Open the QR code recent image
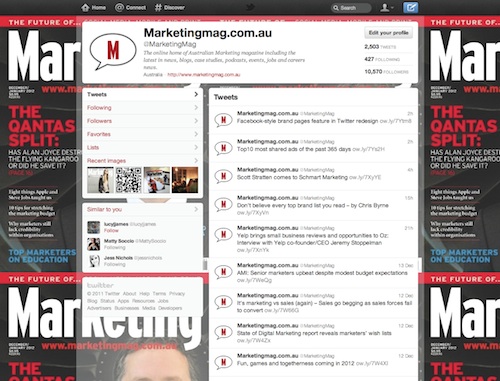Viewport: 500px width, 381px height. 128,180
